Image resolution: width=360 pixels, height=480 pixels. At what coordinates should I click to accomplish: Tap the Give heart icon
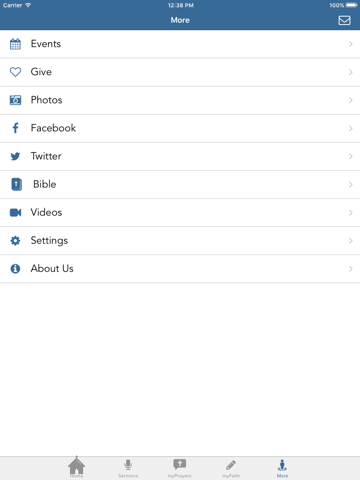coord(15,72)
